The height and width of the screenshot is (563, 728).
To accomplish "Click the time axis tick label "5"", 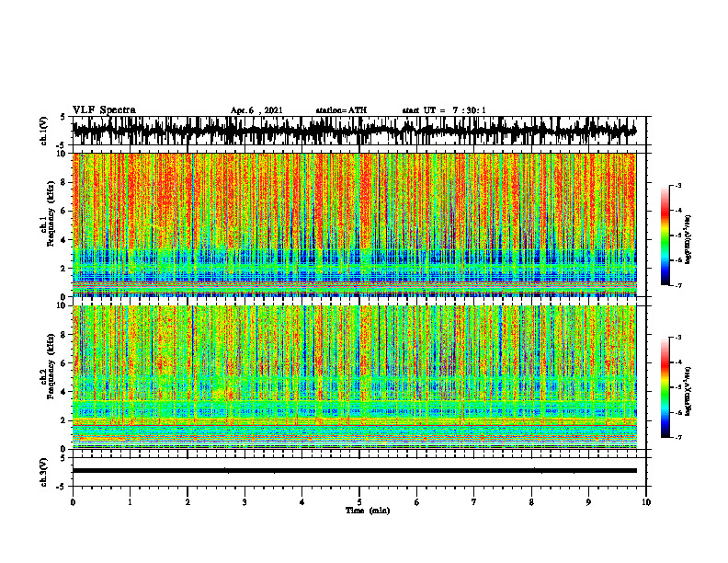I will [359, 502].
